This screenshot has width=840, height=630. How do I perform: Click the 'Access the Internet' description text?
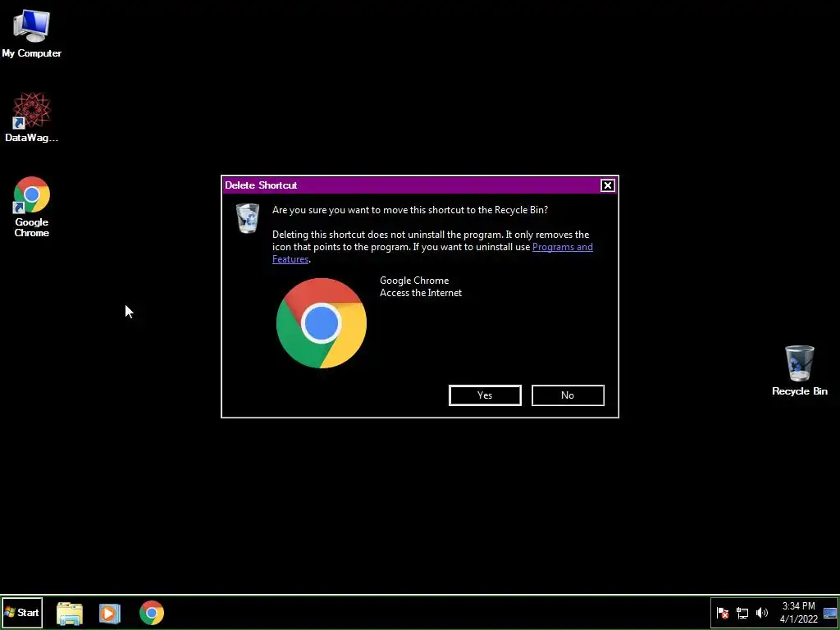[421, 293]
